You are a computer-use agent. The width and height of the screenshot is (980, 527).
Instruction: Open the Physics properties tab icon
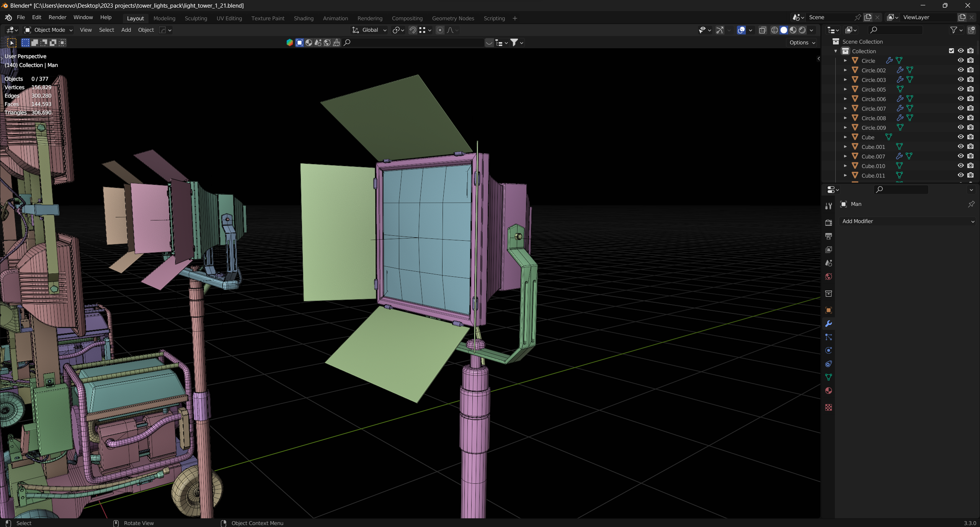pos(828,351)
